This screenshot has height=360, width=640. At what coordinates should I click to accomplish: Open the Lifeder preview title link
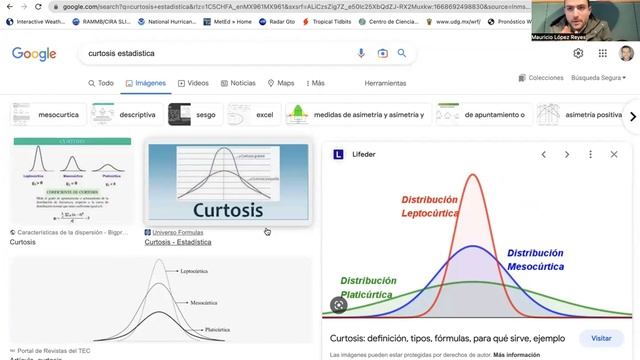click(447, 338)
